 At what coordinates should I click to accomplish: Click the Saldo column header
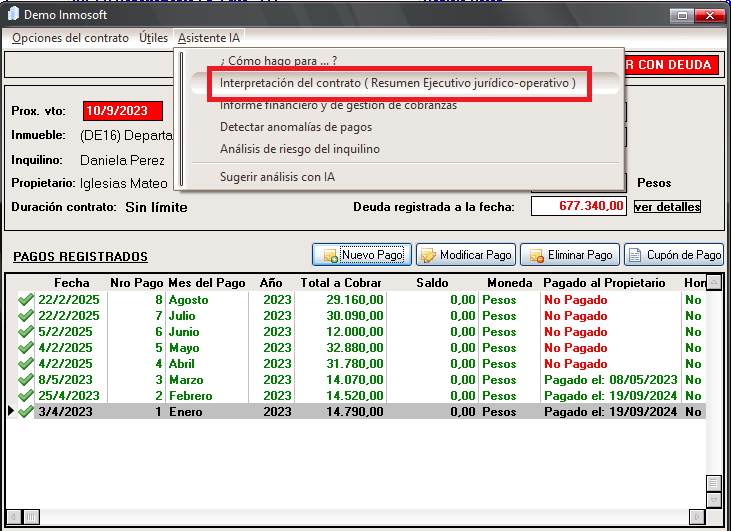[432, 283]
